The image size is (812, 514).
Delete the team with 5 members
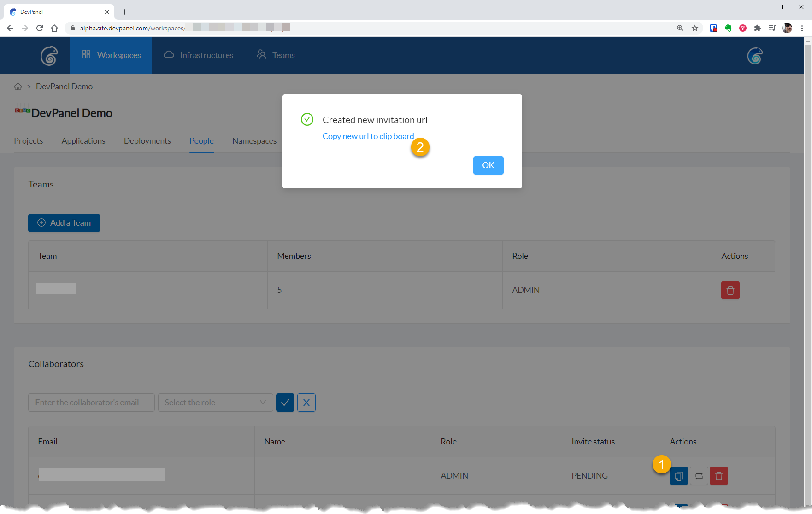point(730,290)
